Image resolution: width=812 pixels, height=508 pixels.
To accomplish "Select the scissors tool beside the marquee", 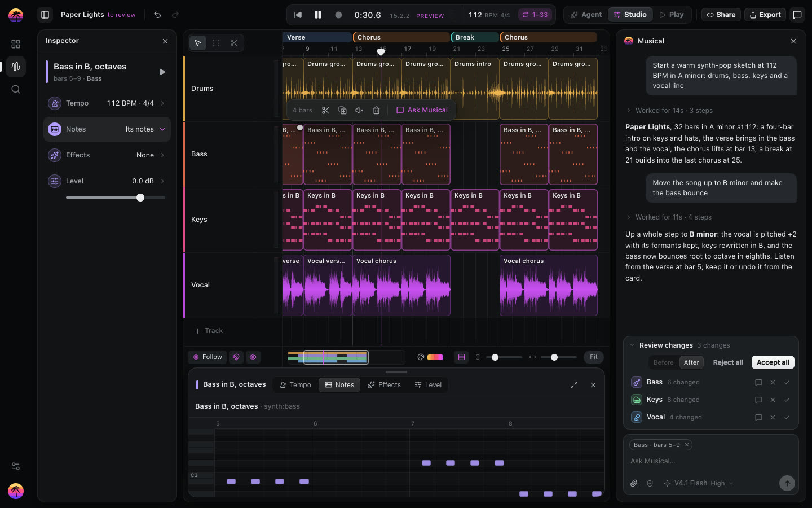I will coord(234,43).
